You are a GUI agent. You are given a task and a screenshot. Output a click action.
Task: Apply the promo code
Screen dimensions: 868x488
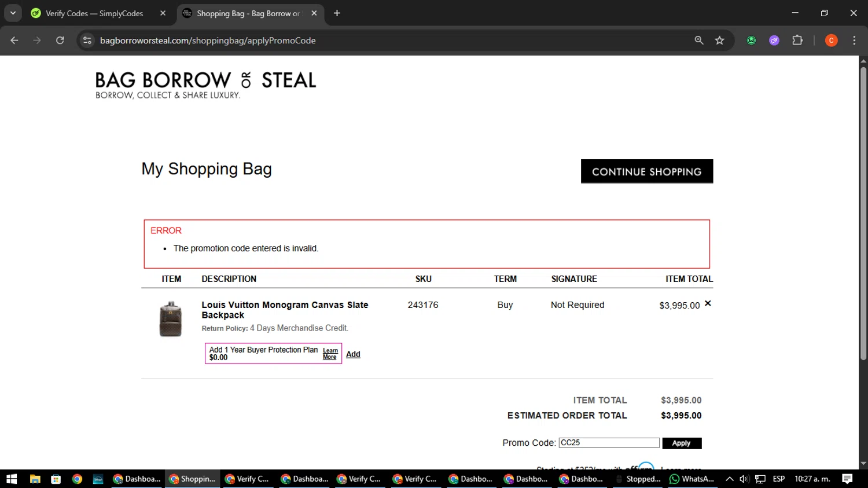(682, 443)
